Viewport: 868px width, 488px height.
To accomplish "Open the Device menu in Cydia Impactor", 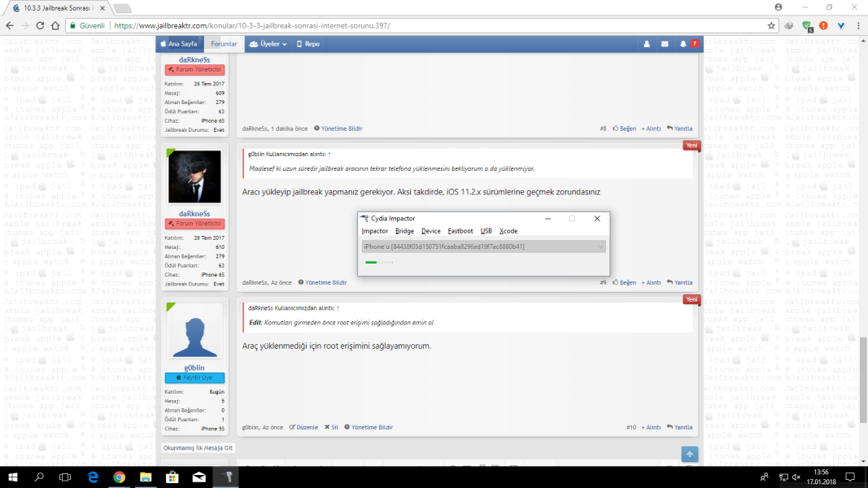I will 430,231.
